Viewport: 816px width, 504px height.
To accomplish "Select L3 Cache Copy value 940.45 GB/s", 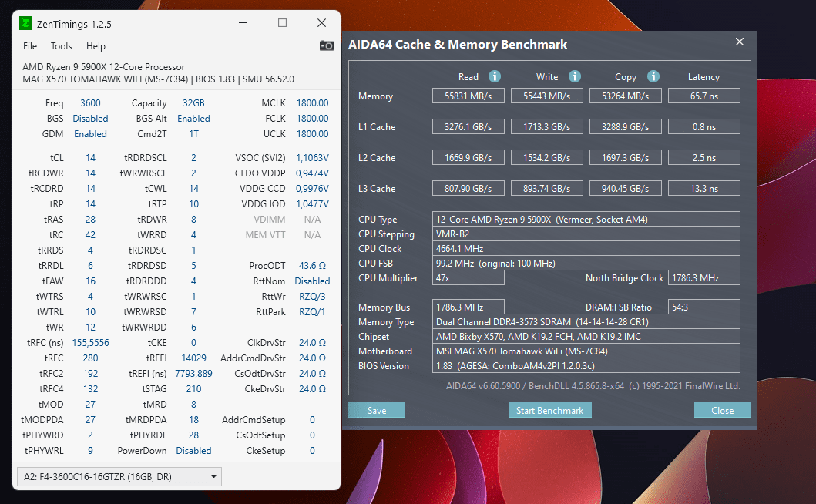I will pyautogui.click(x=626, y=188).
